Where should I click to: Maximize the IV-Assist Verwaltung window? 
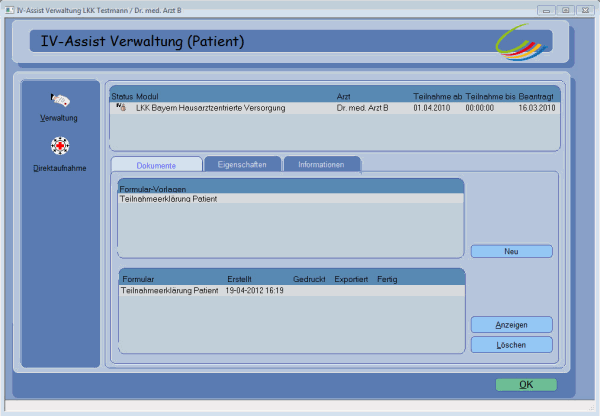tap(566, 10)
